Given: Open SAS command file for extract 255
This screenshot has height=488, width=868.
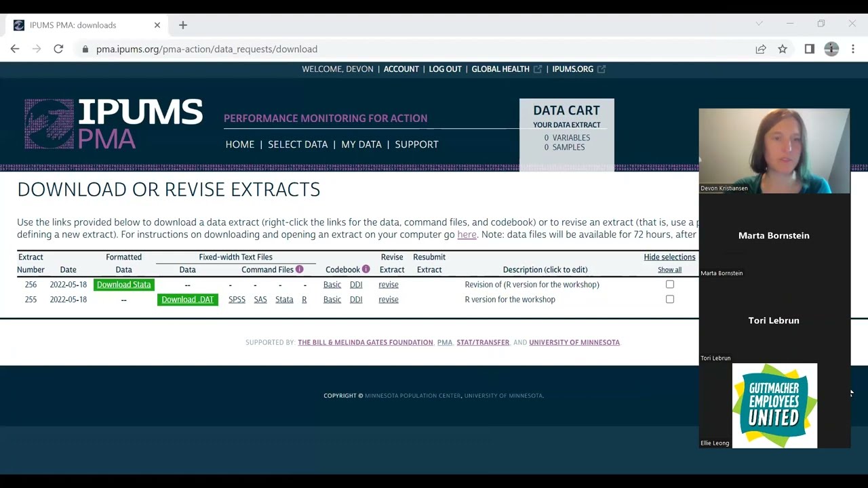Looking at the screenshot, I should click(260, 300).
